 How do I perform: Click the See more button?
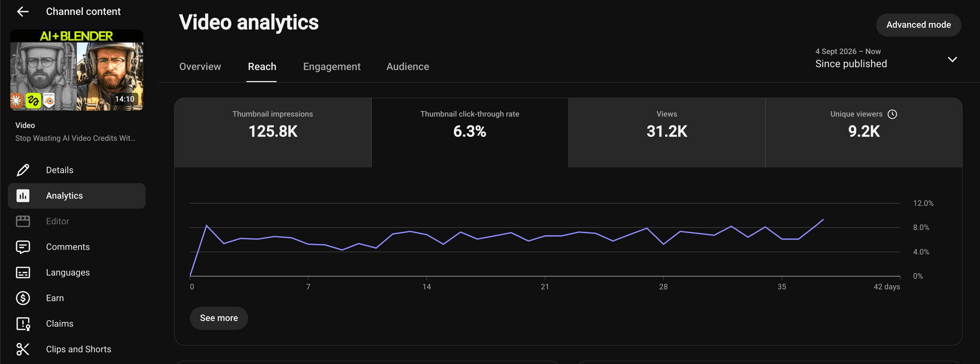click(x=219, y=318)
